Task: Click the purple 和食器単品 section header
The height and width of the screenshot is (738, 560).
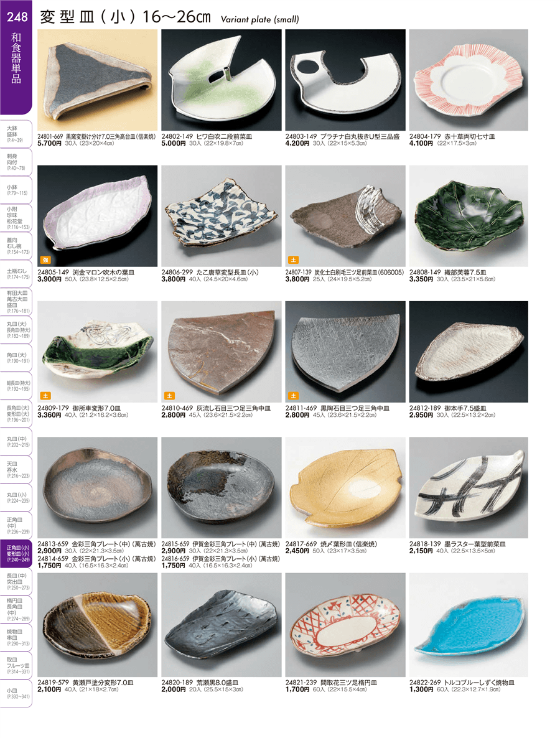Action: tap(16, 57)
